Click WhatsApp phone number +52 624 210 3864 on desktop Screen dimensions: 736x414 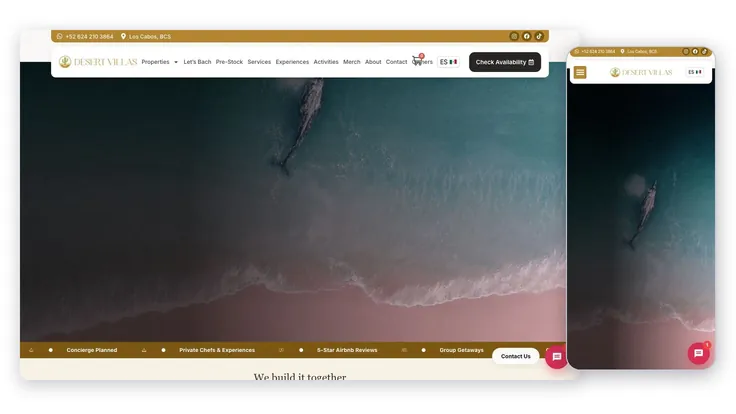[85, 36]
